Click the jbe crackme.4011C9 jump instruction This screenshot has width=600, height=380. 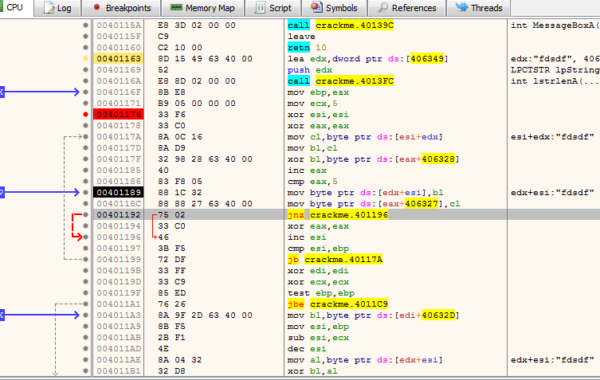pos(338,304)
